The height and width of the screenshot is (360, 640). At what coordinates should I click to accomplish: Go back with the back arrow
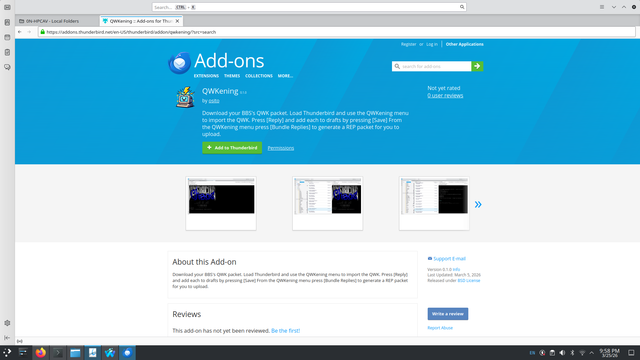tap(20, 32)
